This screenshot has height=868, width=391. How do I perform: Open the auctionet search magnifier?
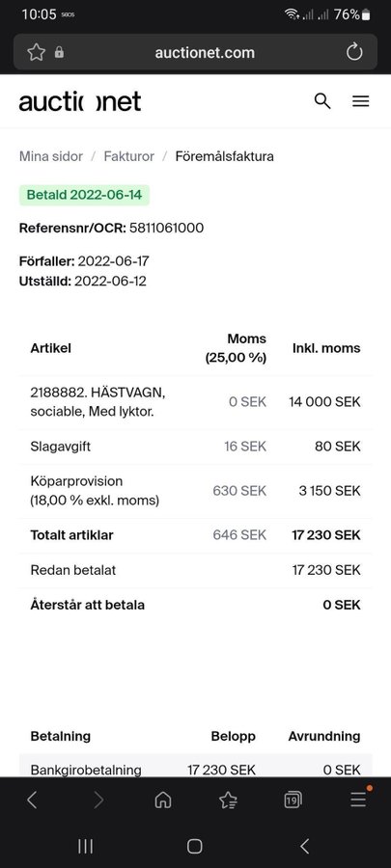pyautogui.click(x=322, y=101)
